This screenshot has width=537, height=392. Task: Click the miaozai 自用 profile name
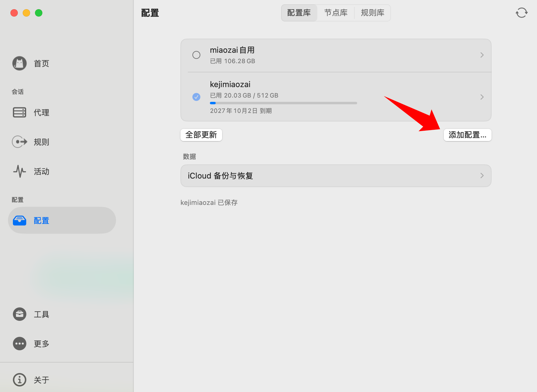click(232, 50)
